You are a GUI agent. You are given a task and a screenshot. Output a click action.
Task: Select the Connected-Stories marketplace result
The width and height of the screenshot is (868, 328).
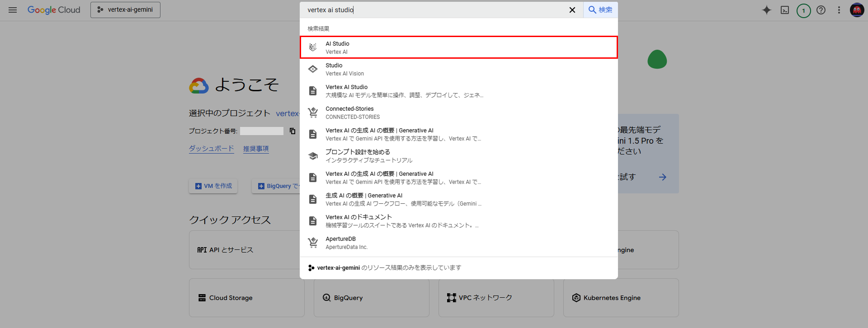click(459, 112)
